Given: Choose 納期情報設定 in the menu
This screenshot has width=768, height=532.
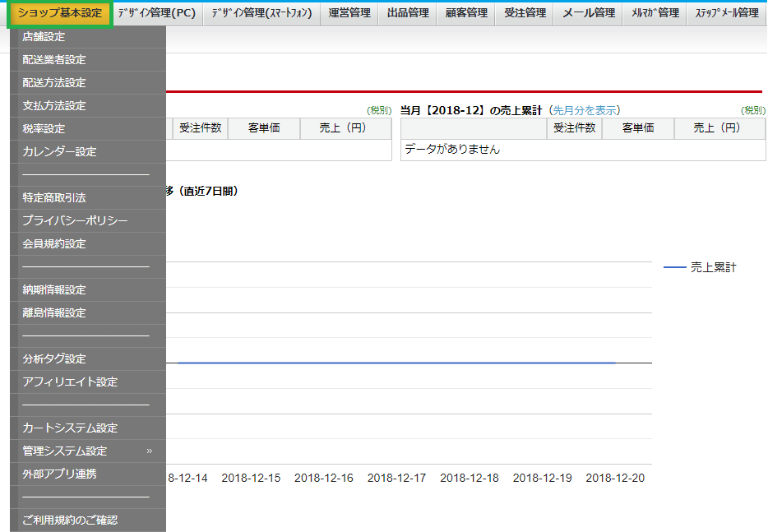Looking at the screenshot, I should [x=88, y=290].
